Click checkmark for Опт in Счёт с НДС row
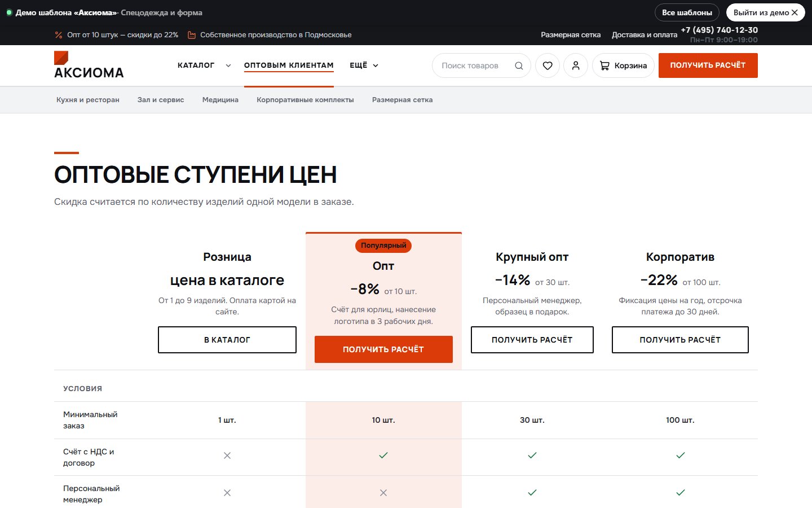The height and width of the screenshot is (508, 812). 383,455
